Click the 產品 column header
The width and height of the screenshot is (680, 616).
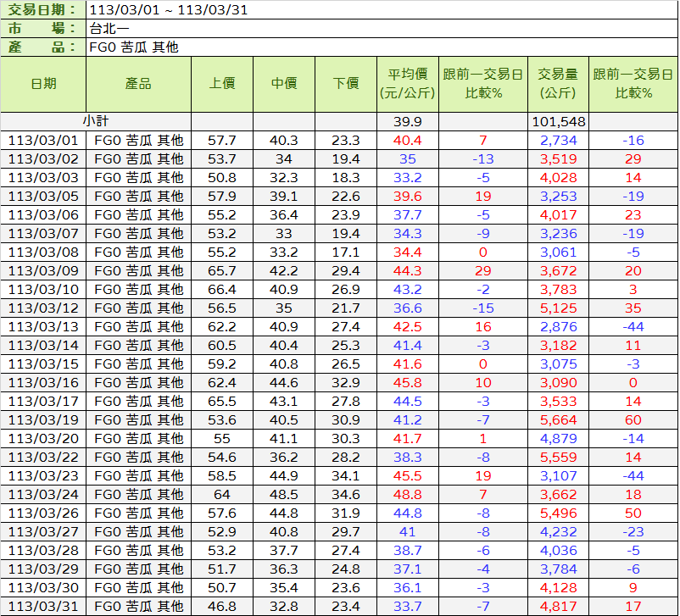138,84
